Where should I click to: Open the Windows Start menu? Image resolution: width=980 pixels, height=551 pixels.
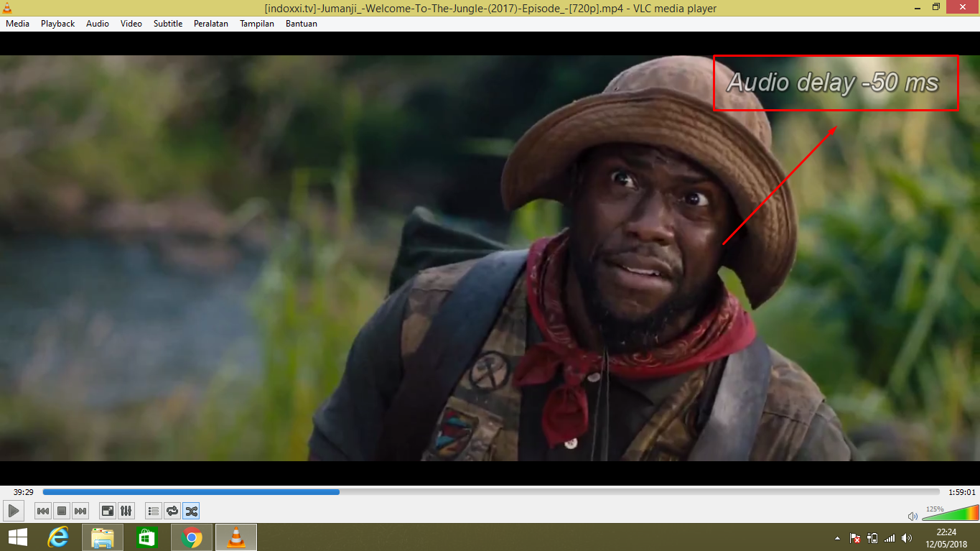(x=17, y=537)
